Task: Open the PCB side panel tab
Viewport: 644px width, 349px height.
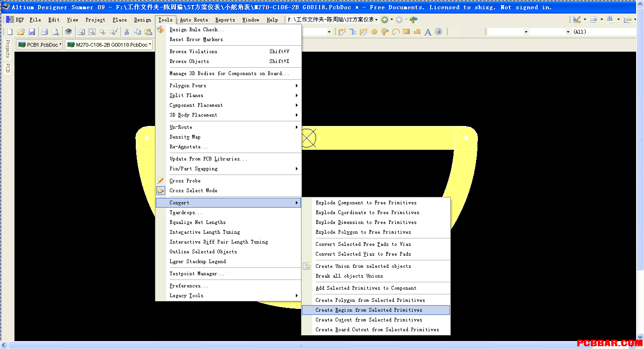Action: click(7, 68)
